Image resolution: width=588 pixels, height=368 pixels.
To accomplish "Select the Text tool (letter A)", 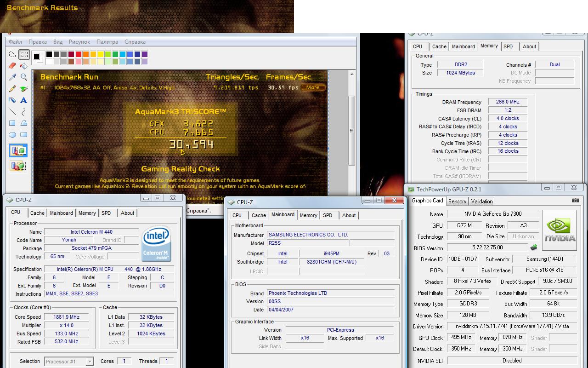I will pos(24,100).
